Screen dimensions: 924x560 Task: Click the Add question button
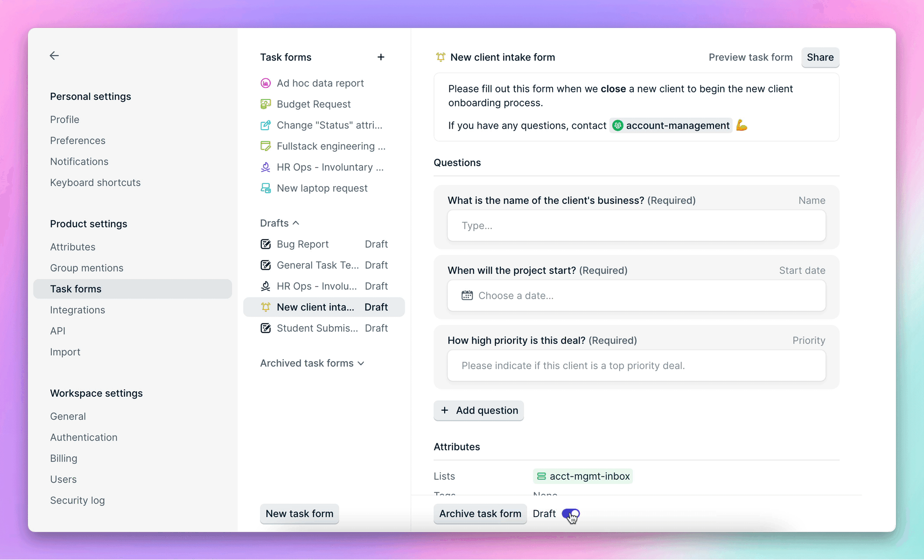[479, 410]
